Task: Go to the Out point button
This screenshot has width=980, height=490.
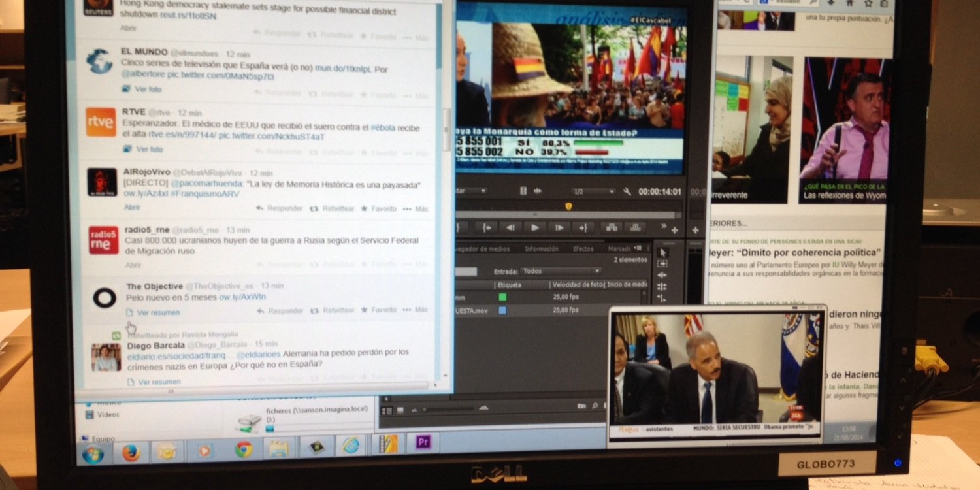Action: pos(583,227)
